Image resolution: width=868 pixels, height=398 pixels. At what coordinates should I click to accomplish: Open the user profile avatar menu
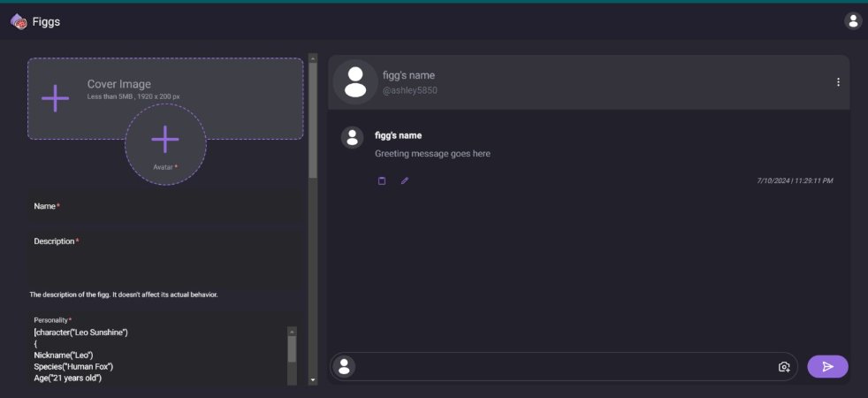[x=852, y=21]
